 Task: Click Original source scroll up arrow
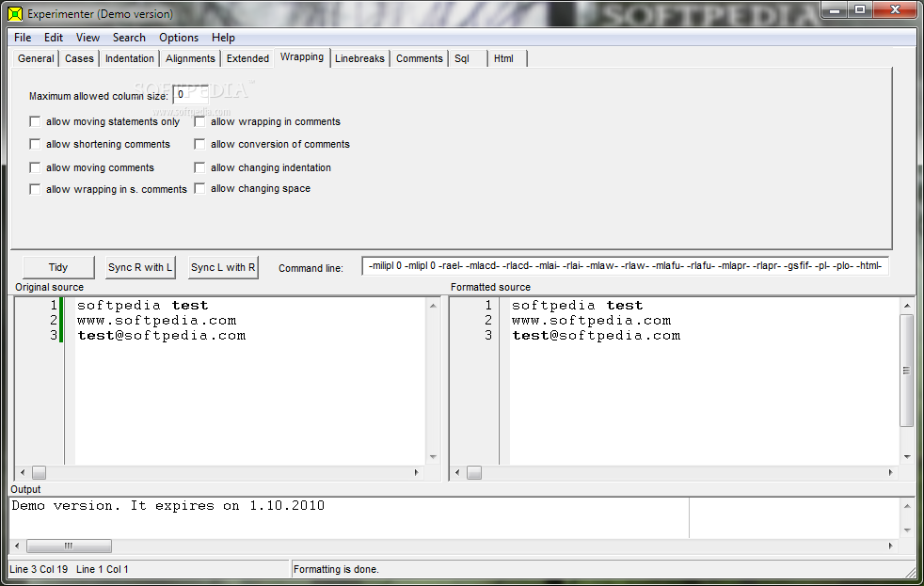click(x=433, y=306)
